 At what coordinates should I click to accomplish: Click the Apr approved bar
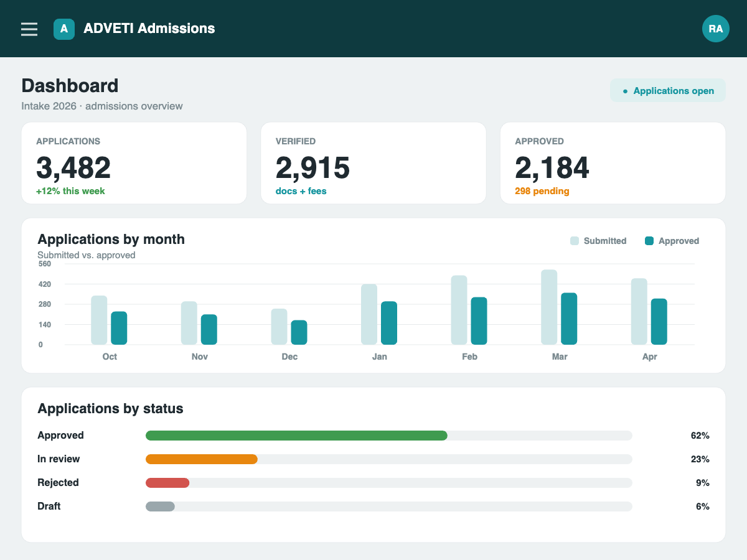coord(659,322)
